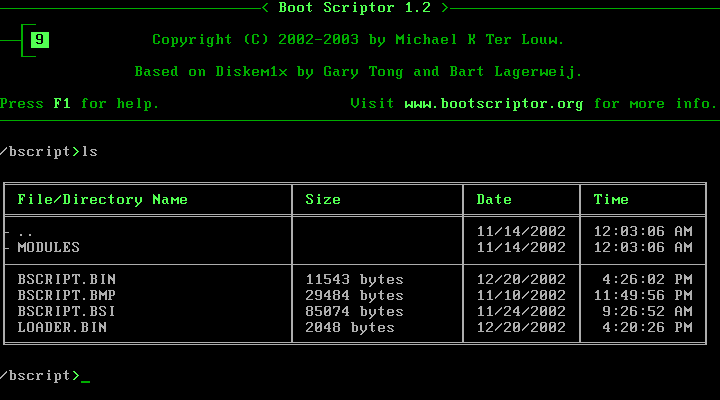Click the LOADER.BIN date 12/20/2002
720x400 pixels.
point(521,328)
